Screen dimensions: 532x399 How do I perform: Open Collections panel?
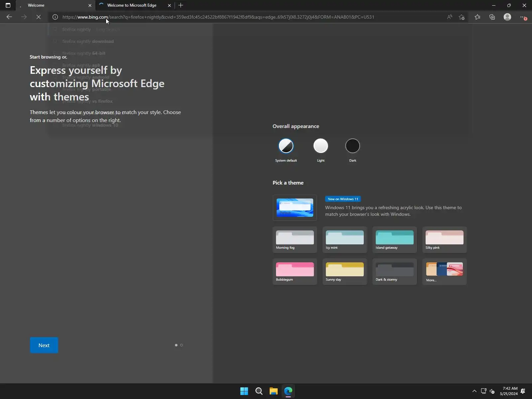pyautogui.click(x=492, y=17)
